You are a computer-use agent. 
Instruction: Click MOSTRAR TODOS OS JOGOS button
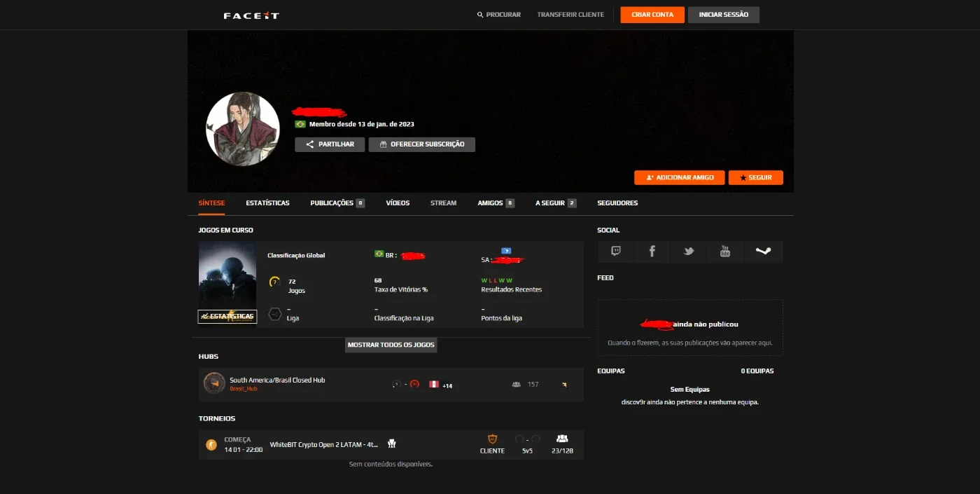(391, 345)
